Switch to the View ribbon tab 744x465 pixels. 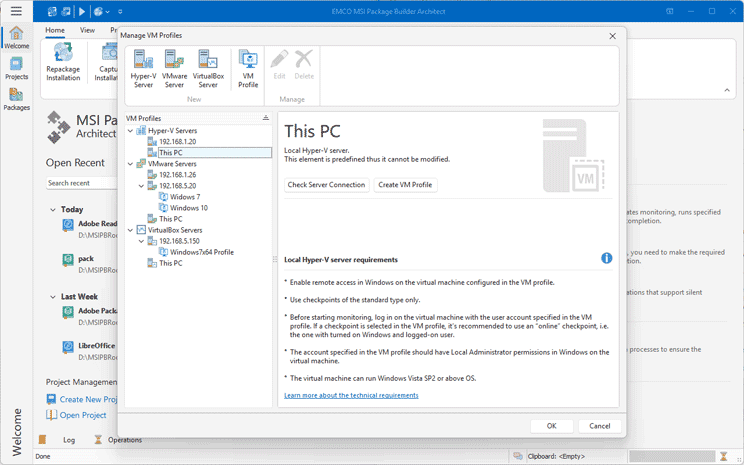[87, 30]
